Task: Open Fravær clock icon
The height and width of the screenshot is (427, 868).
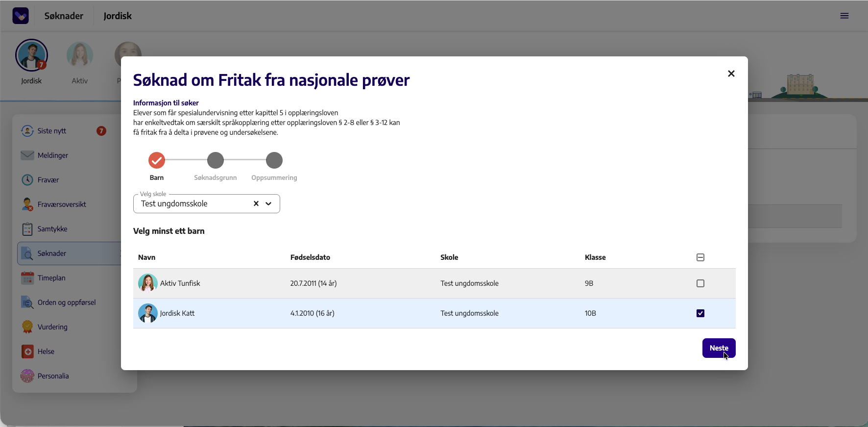Action: click(x=27, y=180)
